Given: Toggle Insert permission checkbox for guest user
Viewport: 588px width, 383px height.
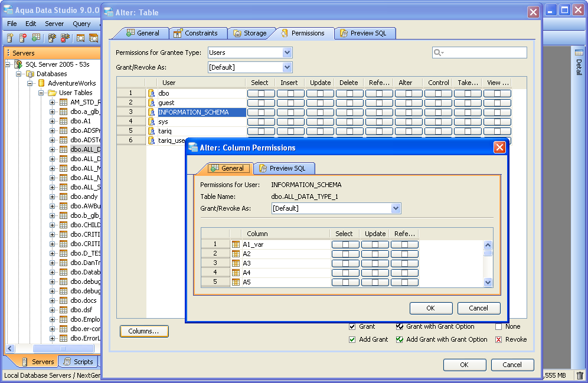Looking at the screenshot, I should [x=290, y=103].
